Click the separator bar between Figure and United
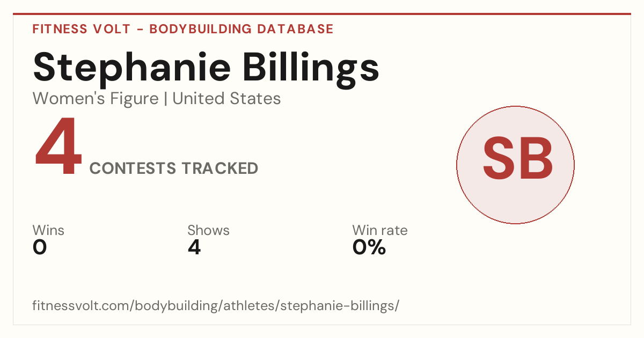The width and height of the screenshot is (644, 338). coord(165,99)
